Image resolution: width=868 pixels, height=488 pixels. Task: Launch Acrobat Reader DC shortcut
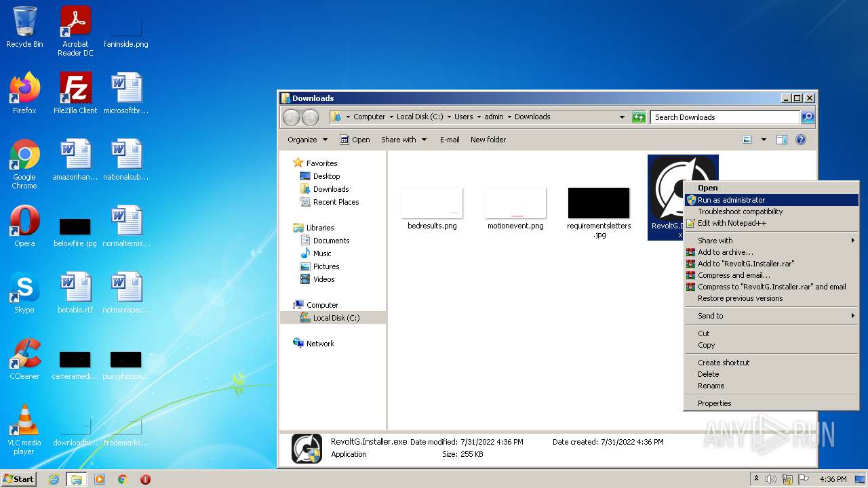[x=75, y=31]
